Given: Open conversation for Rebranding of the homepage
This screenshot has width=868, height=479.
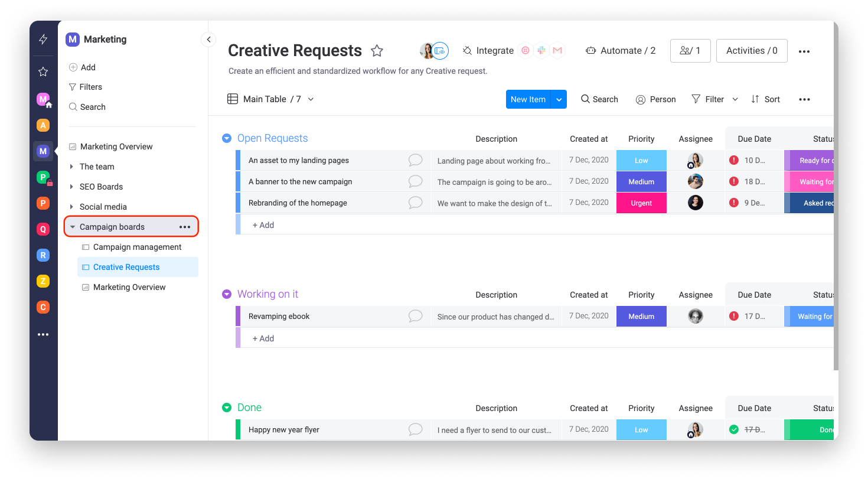Looking at the screenshot, I should click(416, 203).
